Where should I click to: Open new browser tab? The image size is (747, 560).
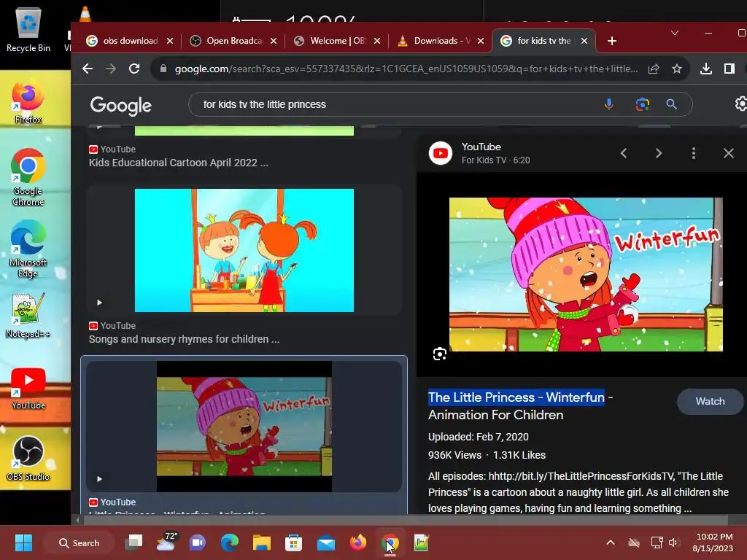point(612,41)
